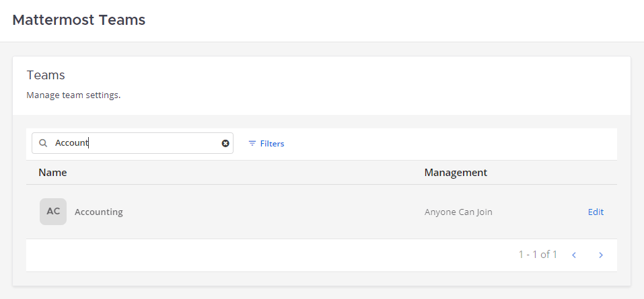Screen dimensions: 644x299
Task: Click the 1 - 1 of 1 counter
Action: click(538, 255)
